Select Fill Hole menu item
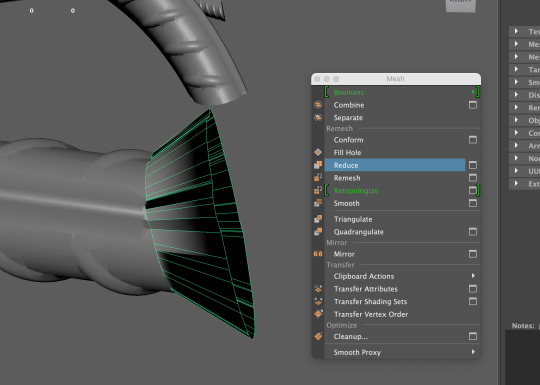 point(347,153)
